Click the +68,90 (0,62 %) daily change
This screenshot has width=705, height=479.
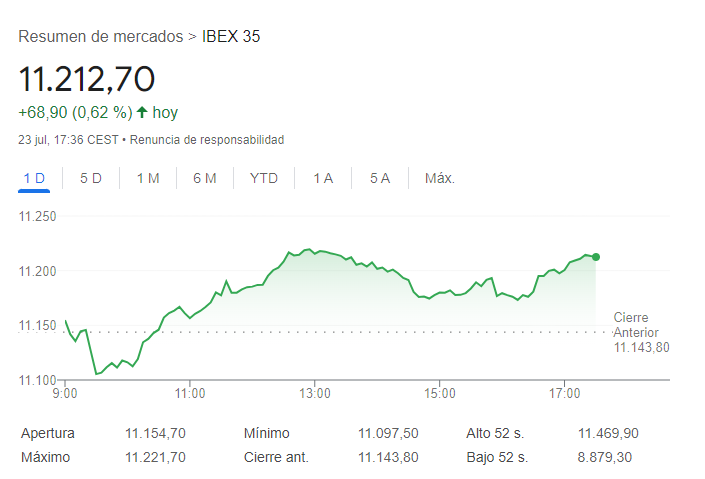point(75,113)
